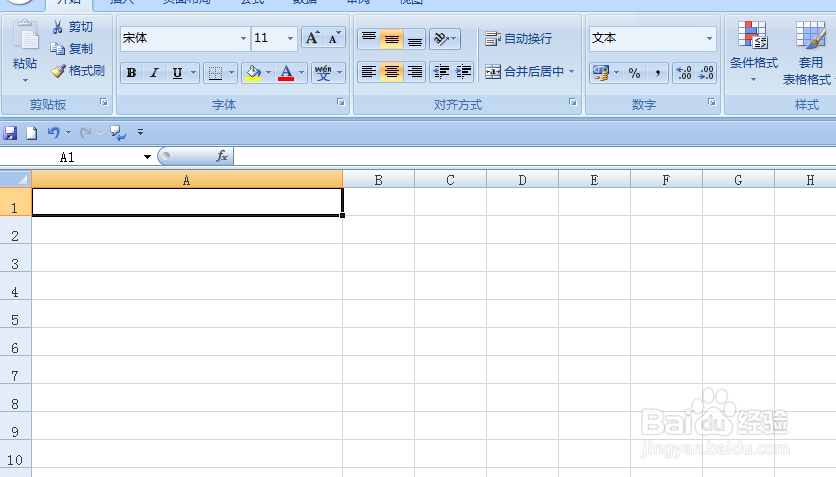Expand Merge and Center dropdown arrow
This screenshot has height=477, width=836.
point(572,72)
